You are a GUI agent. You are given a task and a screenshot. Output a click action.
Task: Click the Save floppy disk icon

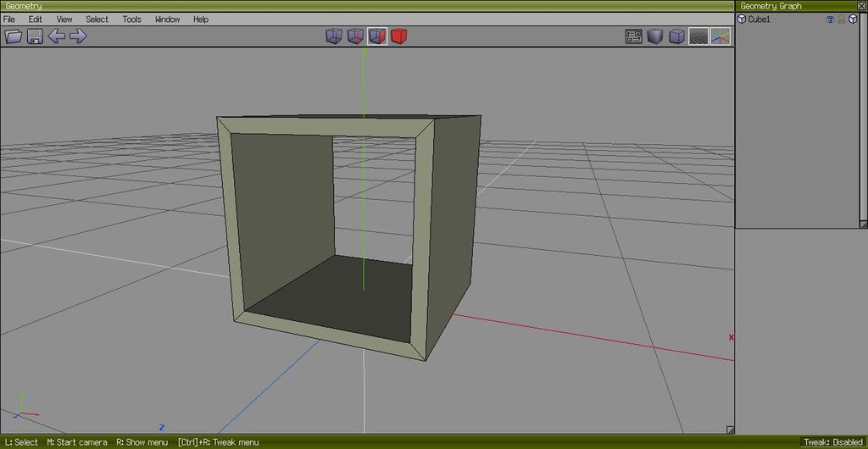coord(35,36)
